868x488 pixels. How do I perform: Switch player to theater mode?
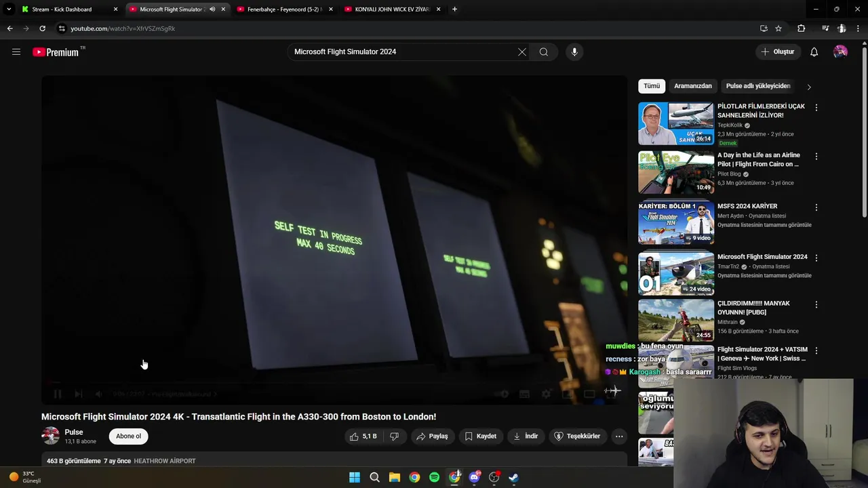click(x=589, y=394)
